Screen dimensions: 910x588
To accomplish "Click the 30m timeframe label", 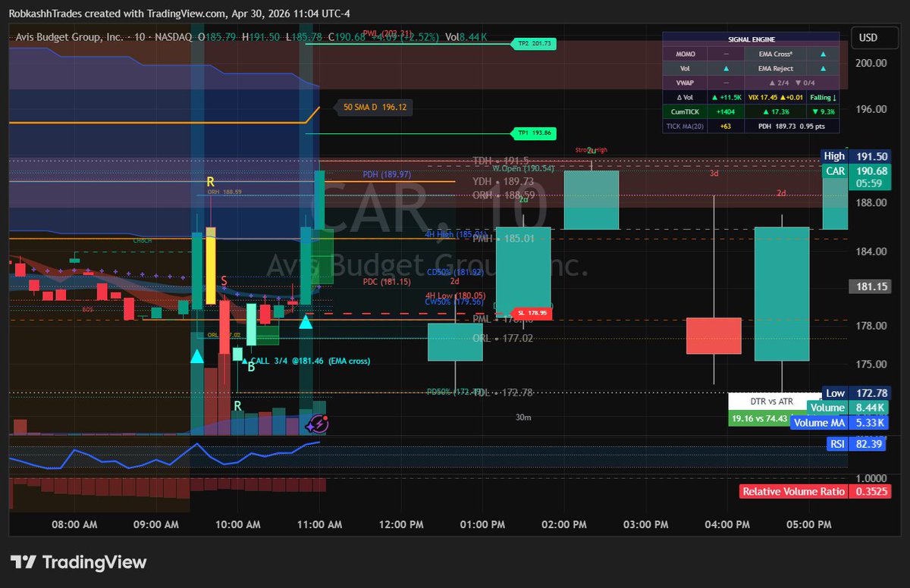I will [523, 417].
